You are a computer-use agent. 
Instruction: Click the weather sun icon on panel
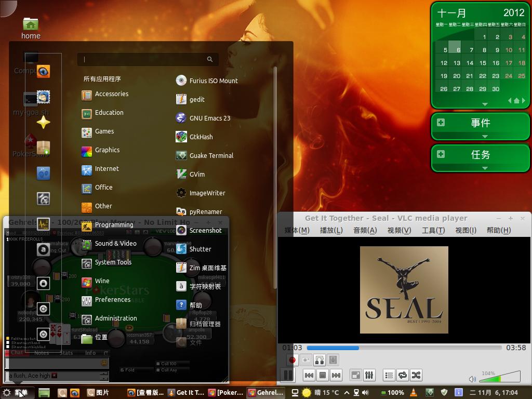[x=307, y=393]
